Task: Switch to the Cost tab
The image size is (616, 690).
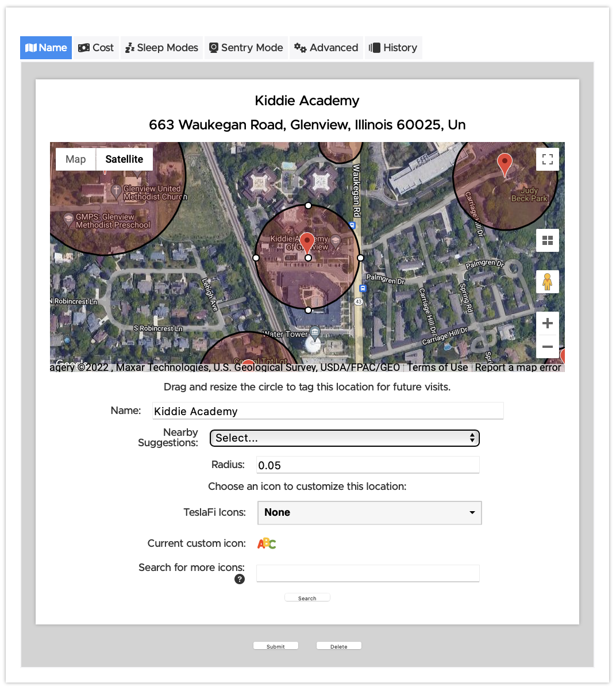Action: (x=96, y=48)
